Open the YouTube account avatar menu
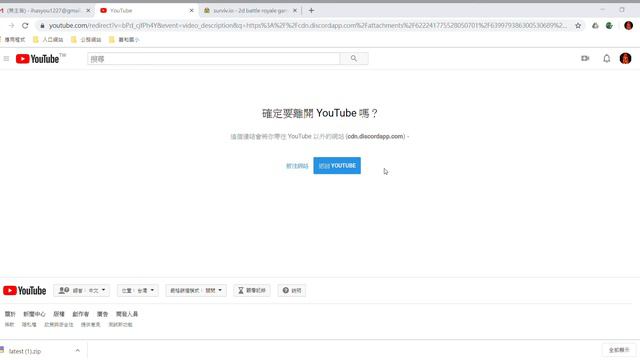The height and width of the screenshot is (360, 640). click(x=625, y=58)
